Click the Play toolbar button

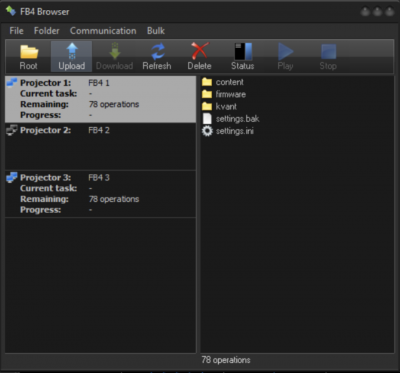coord(285,52)
